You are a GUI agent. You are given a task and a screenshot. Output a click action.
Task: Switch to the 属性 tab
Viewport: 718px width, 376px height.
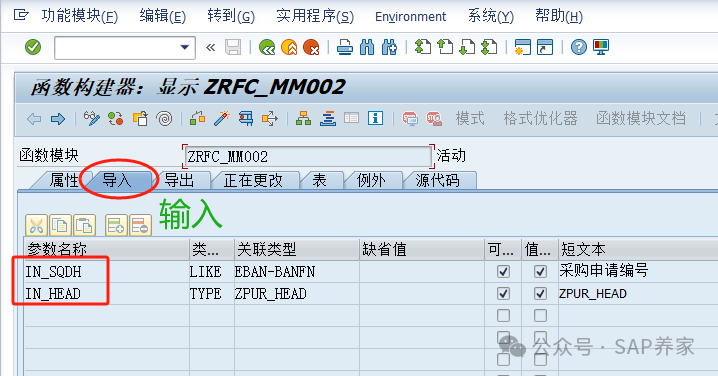pyautogui.click(x=63, y=180)
